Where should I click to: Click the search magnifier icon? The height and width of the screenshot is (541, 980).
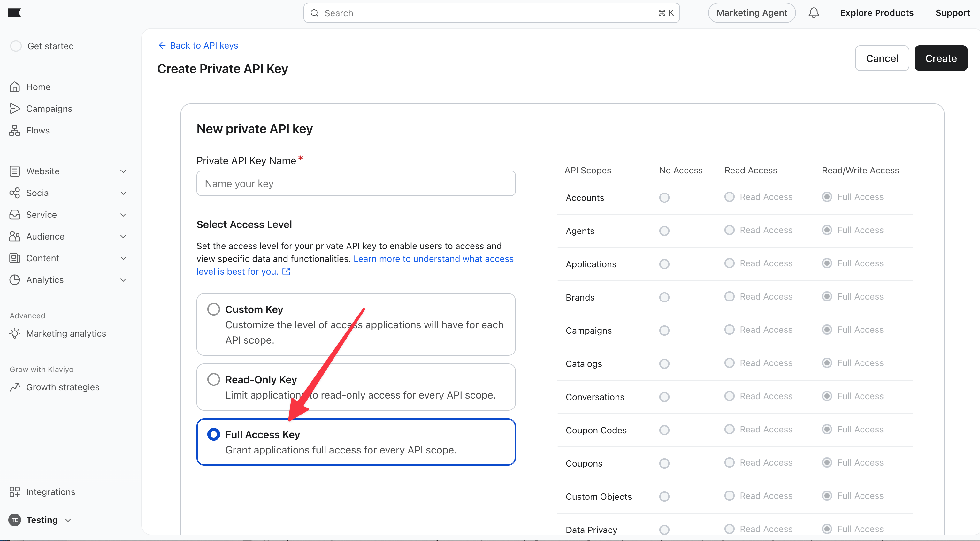315,13
